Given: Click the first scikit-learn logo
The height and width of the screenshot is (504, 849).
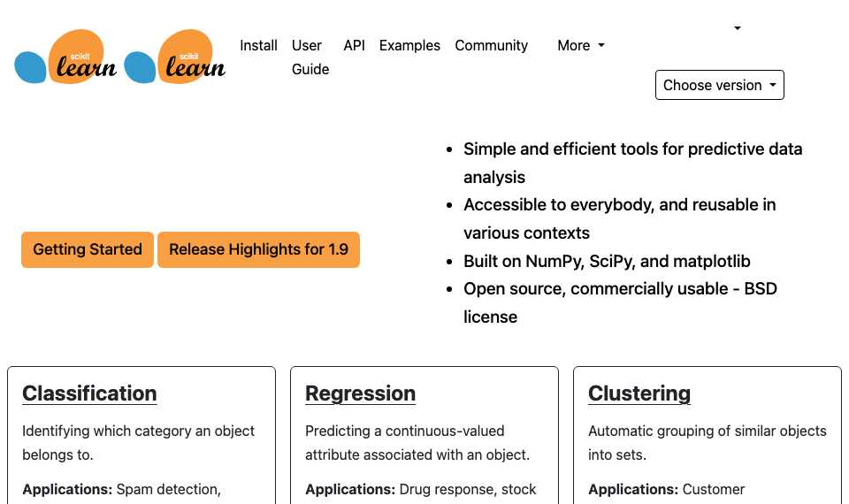Looking at the screenshot, I should click(x=65, y=57).
